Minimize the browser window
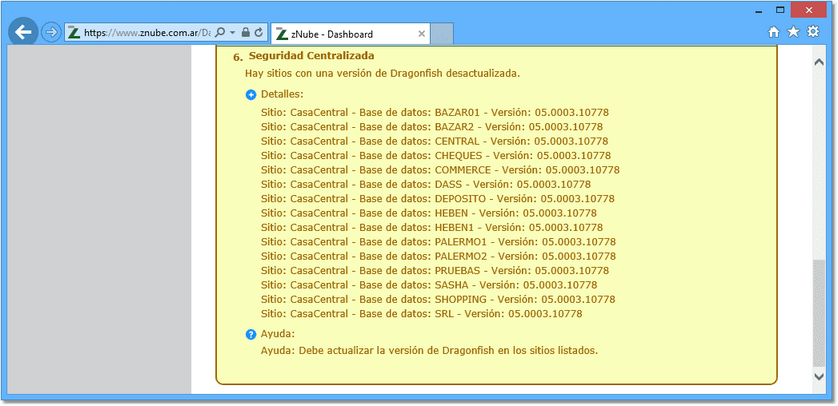838x406 pixels. point(757,10)
